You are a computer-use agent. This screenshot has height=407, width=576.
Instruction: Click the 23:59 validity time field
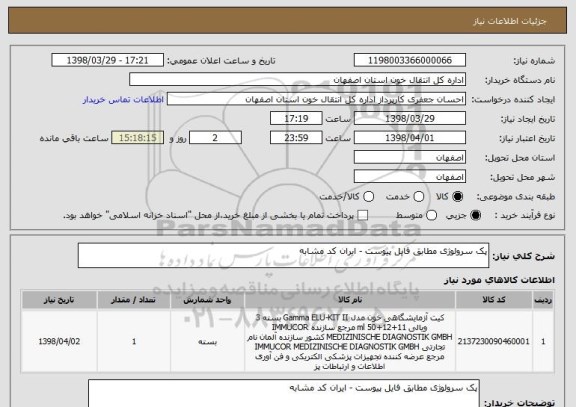coord(296,138)
